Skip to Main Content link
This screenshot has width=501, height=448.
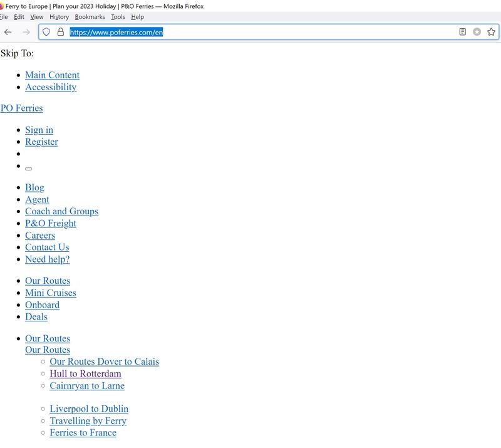pos(53,75)
